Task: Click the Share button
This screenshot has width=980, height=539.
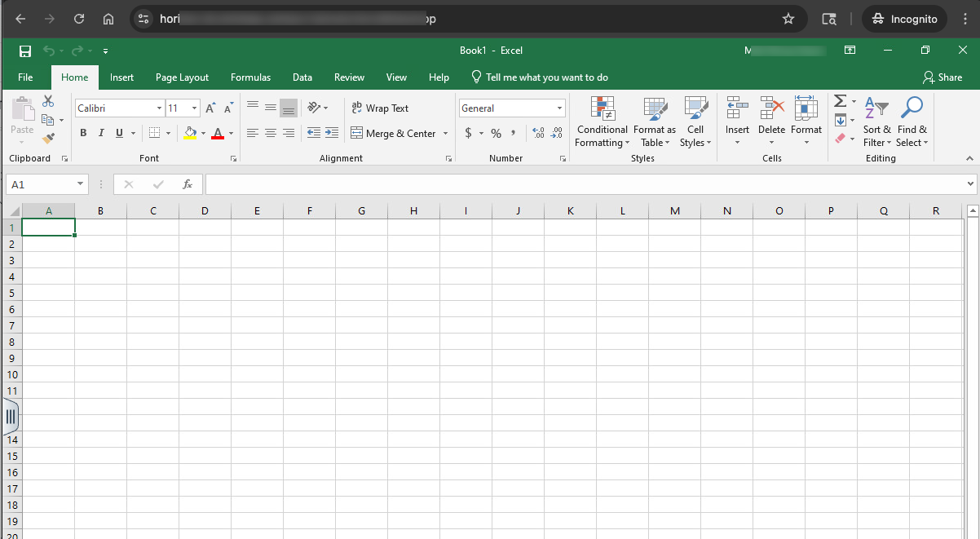Action: 942,77
